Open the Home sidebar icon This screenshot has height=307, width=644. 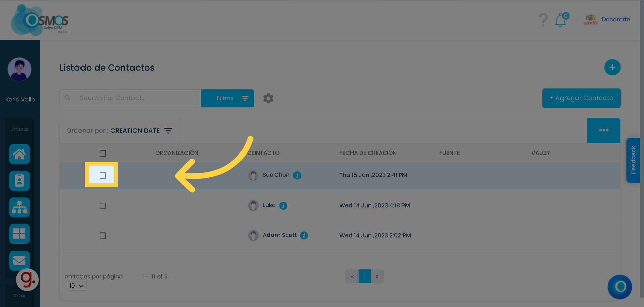[19, 154]
